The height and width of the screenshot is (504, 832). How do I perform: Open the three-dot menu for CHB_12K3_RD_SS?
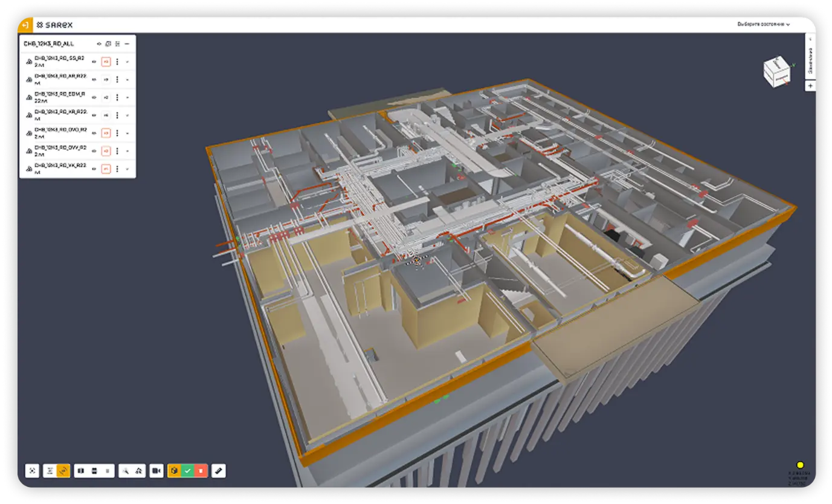(x=117, y=62)
